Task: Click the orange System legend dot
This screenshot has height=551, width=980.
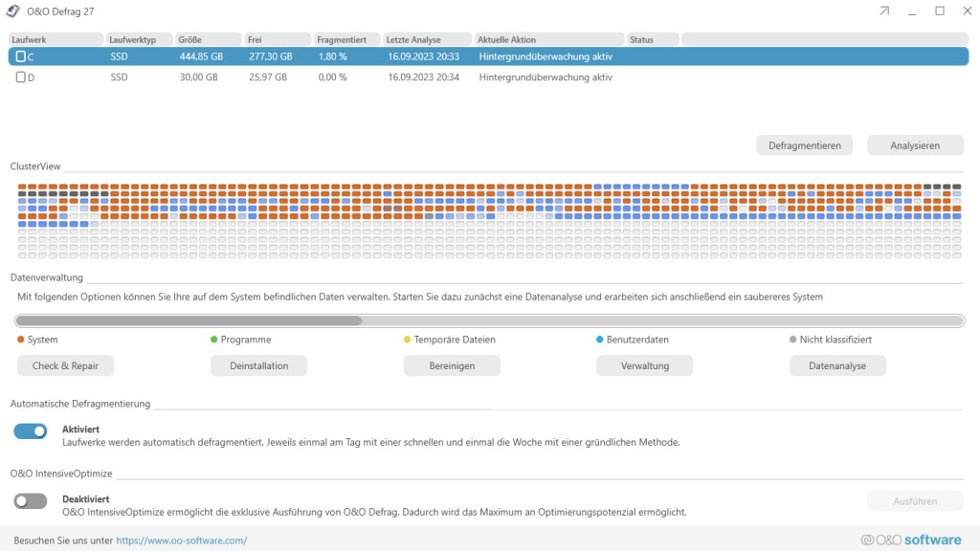Action: pyautogui.click(x=21, y=340)
